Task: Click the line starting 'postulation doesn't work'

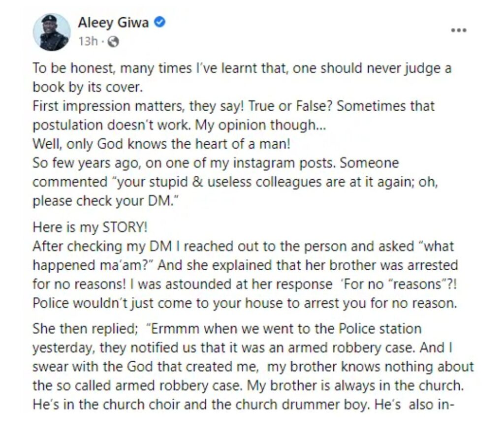Action: tap(179, 125)
